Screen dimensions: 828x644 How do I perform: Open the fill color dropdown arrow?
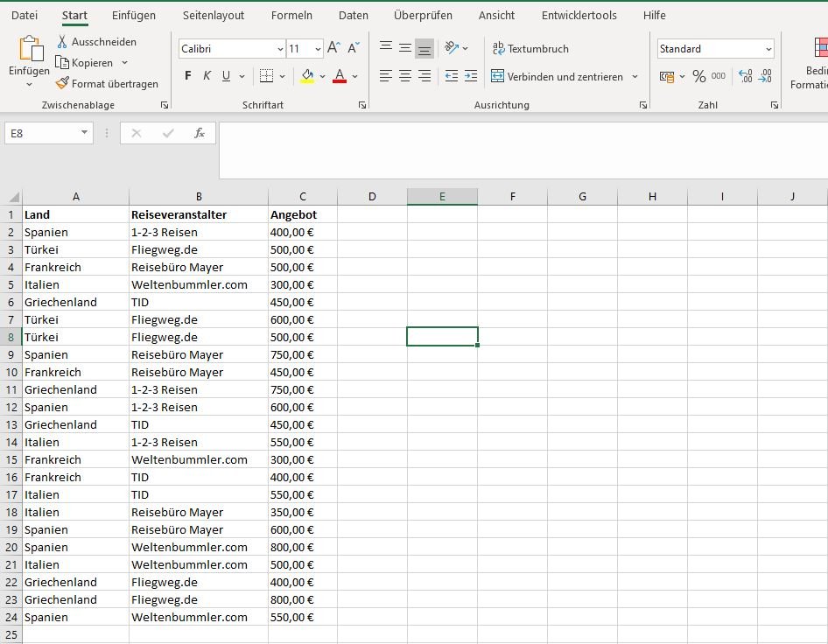coord(322,76)
